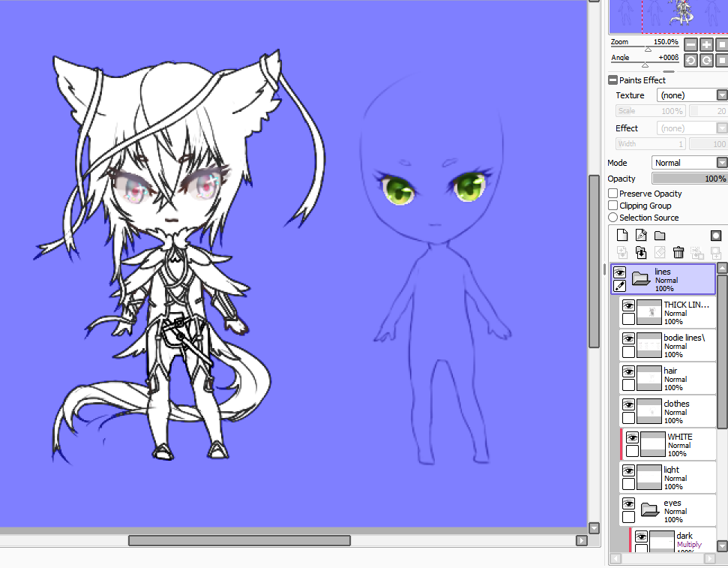Image resolution: width=728 pixels, height=568 pixels.
Task: Adjust the Zoom slider
Action: [x=648, y=49]
